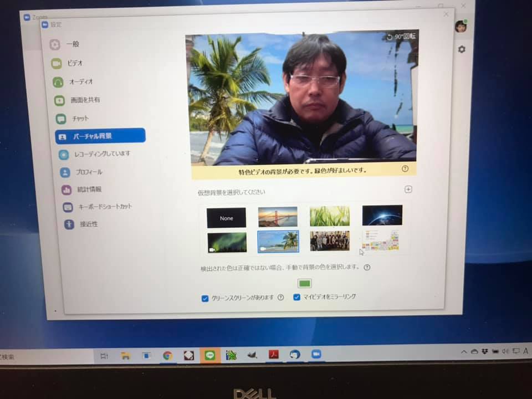This screenshot has width=532, height=399.
Task: Open File Explorer from the taskbar
Action: [x=126, y=356]
